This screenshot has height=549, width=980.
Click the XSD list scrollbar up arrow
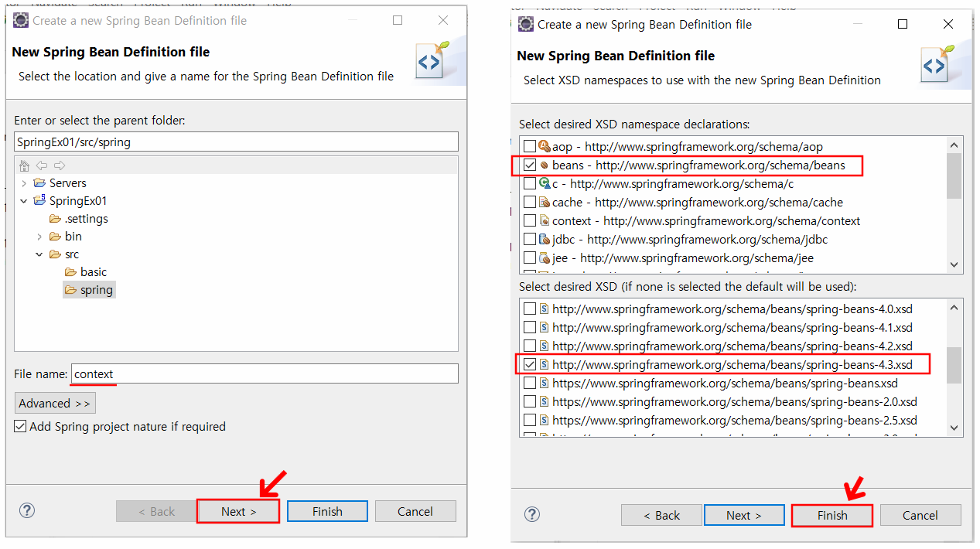point(954,308)
